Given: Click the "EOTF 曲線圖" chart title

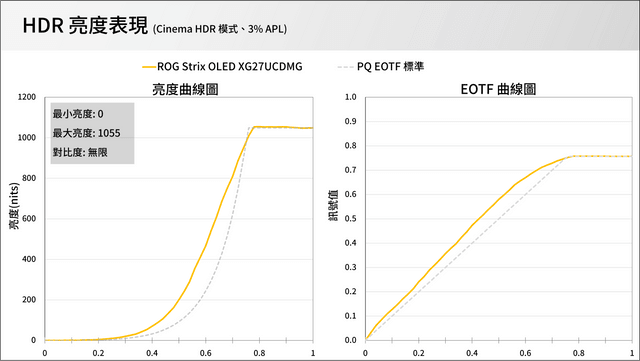Looking at the screenshot, I should pos(498,89).
